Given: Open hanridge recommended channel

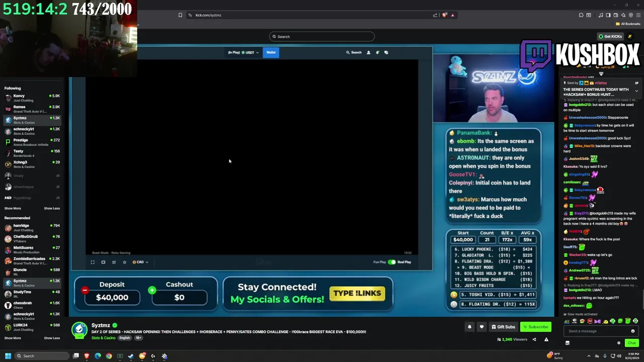Looking at the screenshot, I should pyautogui.click(x=32, y=227).
